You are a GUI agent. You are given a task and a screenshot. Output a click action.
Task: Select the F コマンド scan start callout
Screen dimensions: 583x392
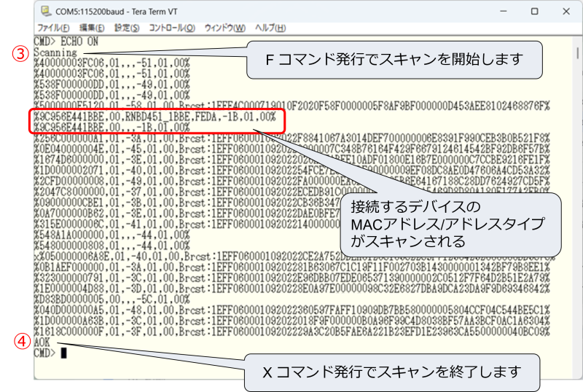pyautogui.click(x=396, y=59)
